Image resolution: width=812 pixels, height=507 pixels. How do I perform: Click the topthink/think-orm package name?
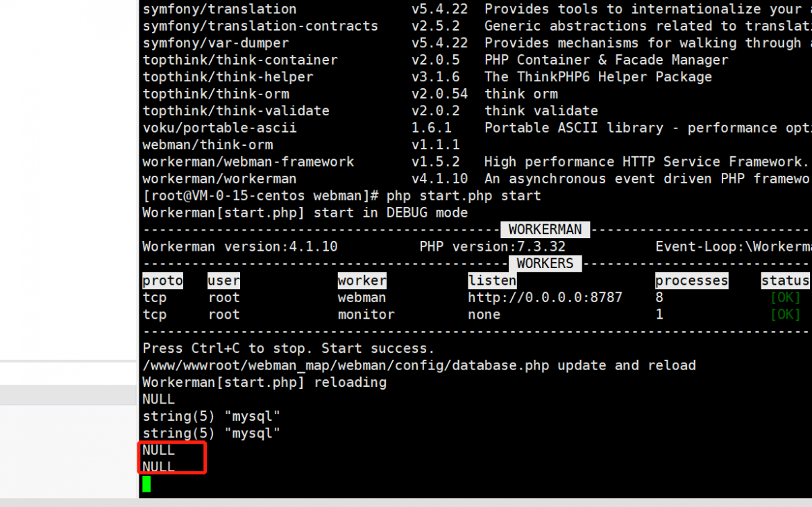(215, 94)
